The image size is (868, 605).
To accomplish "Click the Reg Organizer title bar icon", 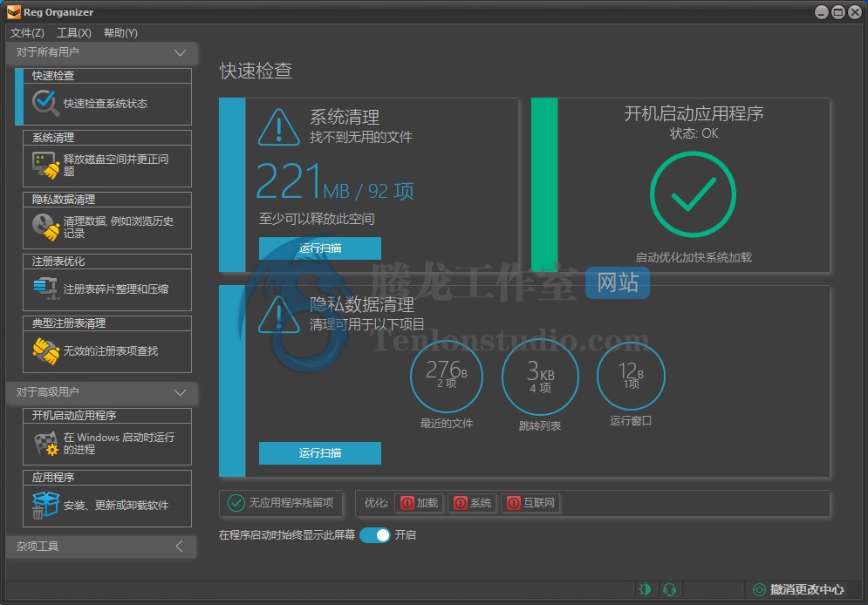I will tap(13, 11).
